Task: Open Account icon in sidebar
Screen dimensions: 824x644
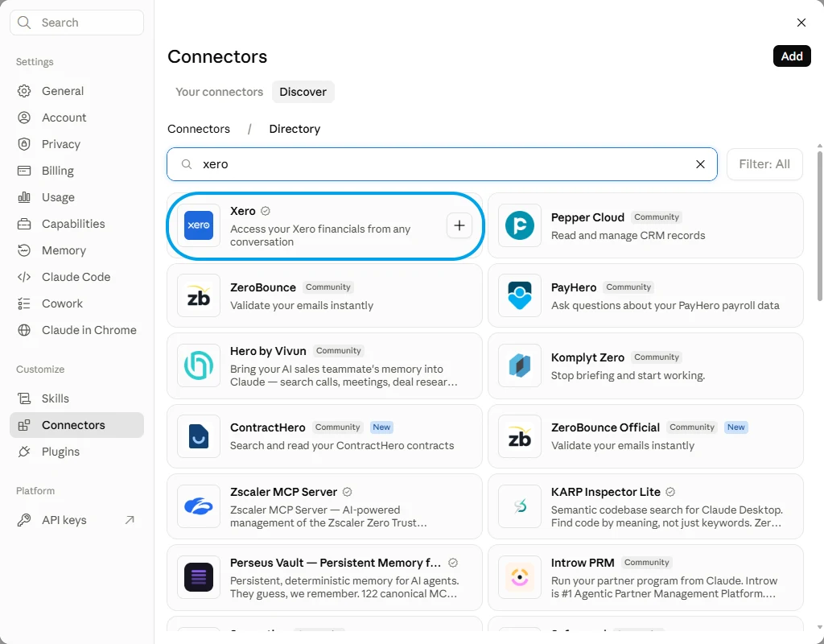Action: 24,118
